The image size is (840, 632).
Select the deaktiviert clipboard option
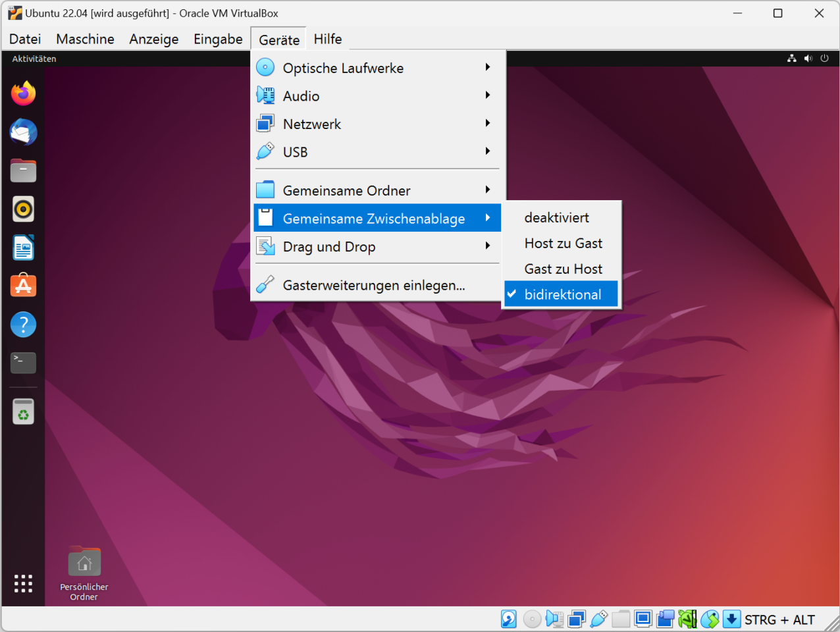[x=557, y=217]
